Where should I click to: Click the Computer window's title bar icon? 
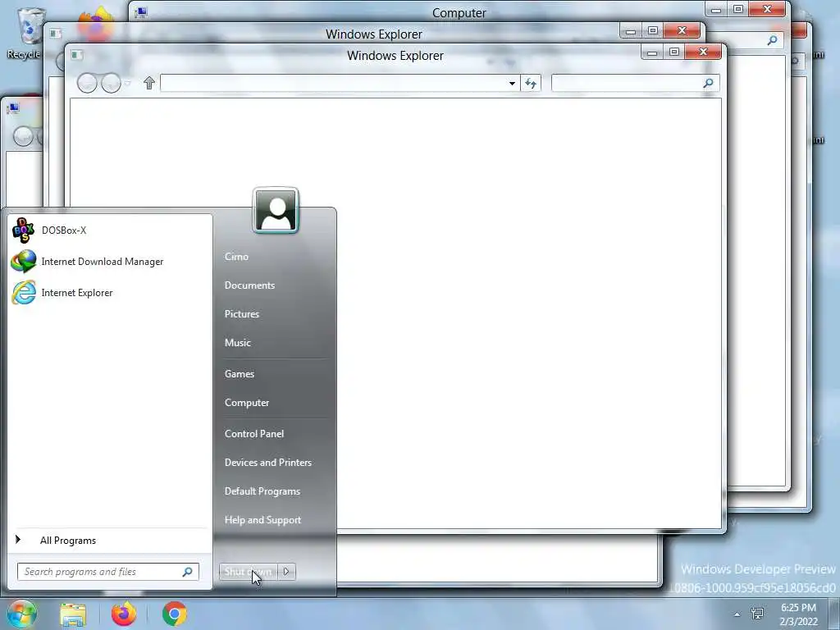(x=141, y=12)
